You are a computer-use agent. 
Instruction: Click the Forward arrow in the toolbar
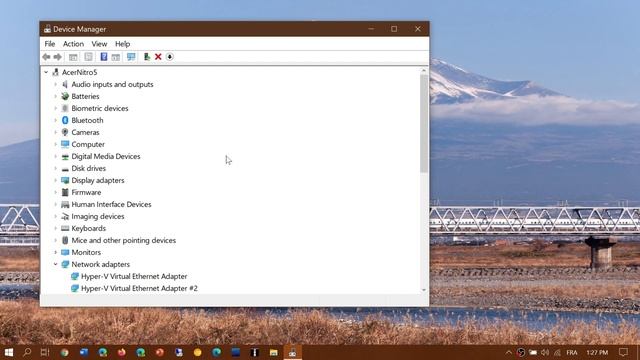click(58, 57)
